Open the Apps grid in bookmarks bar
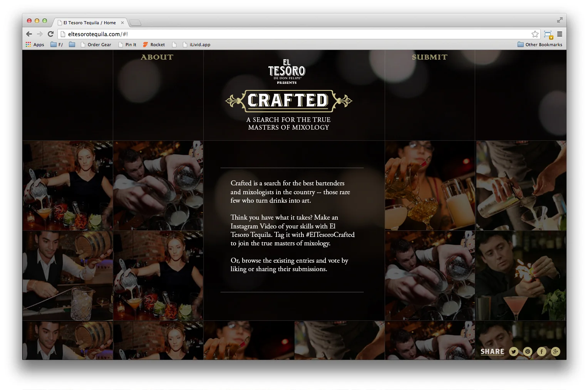The height and width of the screenshot is (390, 588). (x=35, y=45)
